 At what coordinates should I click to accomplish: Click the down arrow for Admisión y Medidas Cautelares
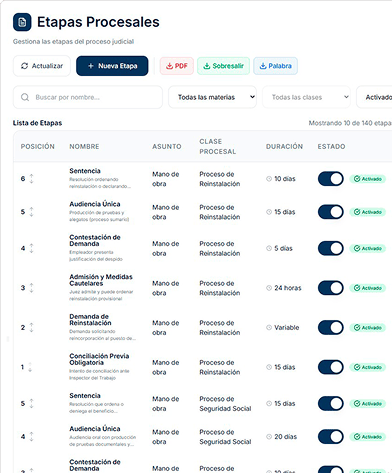point(31,290)
